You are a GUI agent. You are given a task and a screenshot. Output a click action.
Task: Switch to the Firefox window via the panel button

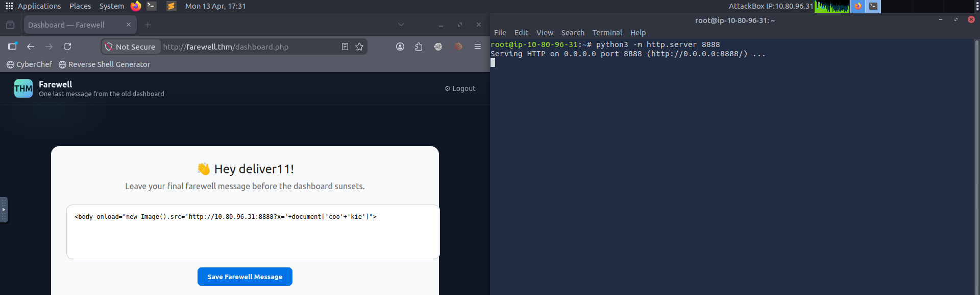click(x=858, y=6)
